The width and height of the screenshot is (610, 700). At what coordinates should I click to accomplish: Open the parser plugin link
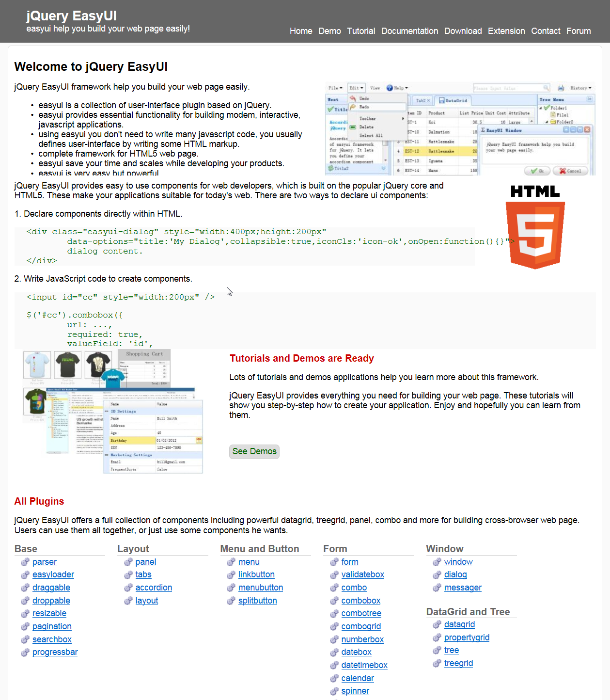point(45,562)
